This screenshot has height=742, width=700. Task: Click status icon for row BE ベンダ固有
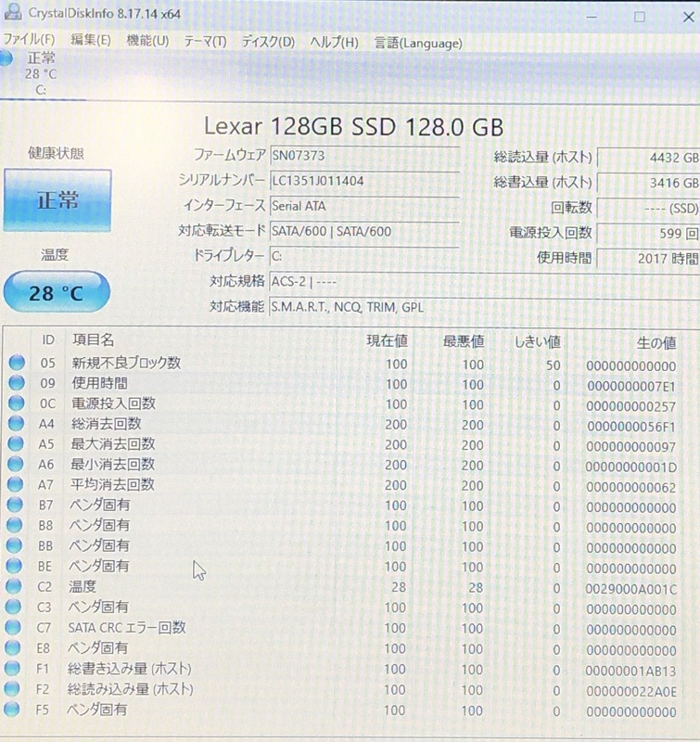(14, 566)
